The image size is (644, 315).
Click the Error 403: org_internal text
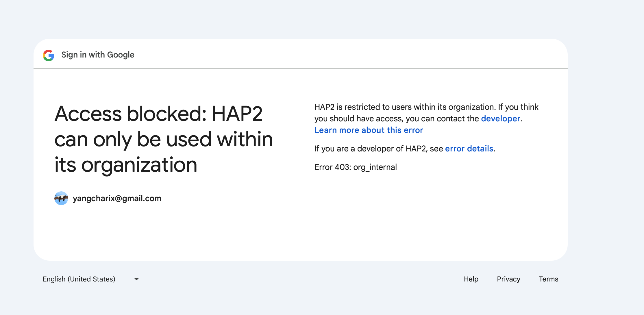click(x=356, y=167)
